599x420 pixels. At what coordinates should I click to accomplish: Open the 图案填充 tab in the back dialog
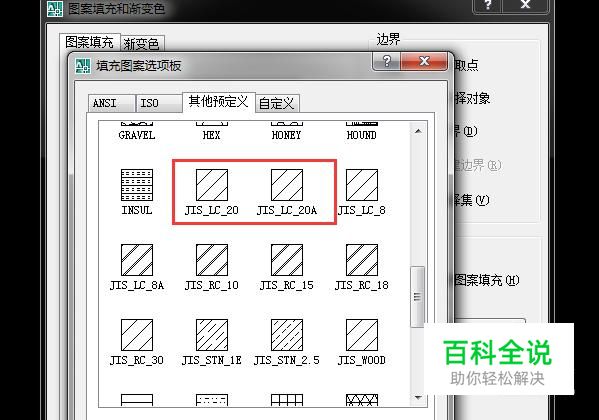tap(90, 42)
